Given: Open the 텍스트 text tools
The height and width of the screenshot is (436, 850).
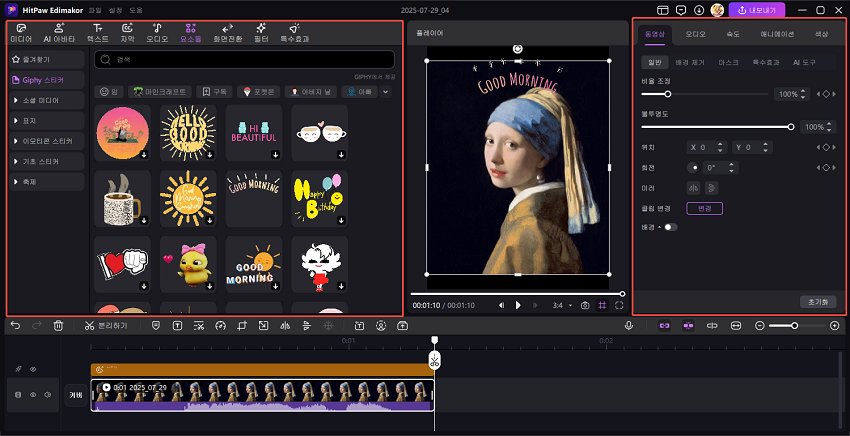Looking at the screenshot, I should click(x=98, y=33).
